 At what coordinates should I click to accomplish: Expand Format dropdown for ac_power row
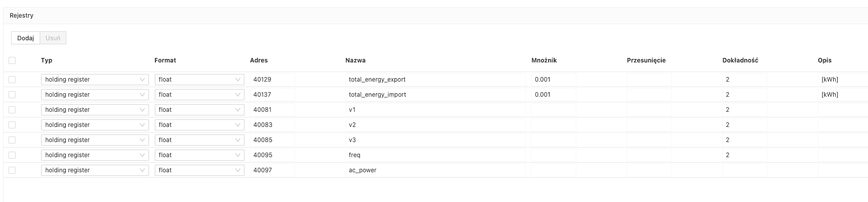pos(199,170)
